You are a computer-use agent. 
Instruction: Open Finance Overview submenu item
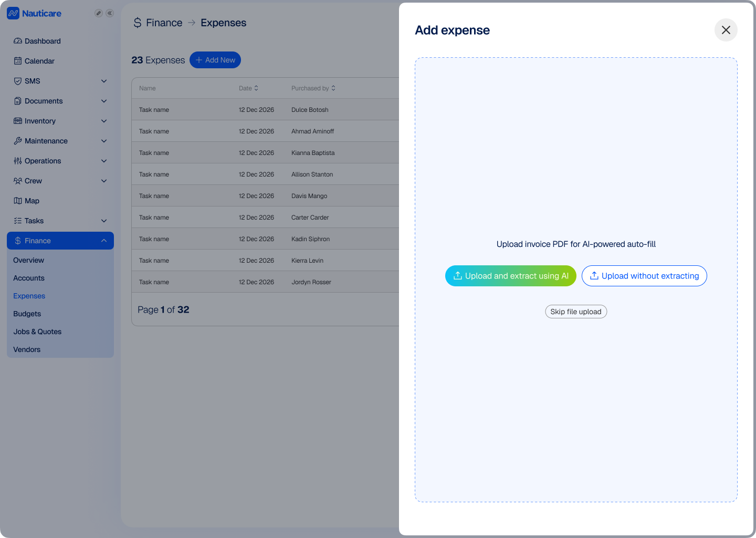click(x=29, y=260)
